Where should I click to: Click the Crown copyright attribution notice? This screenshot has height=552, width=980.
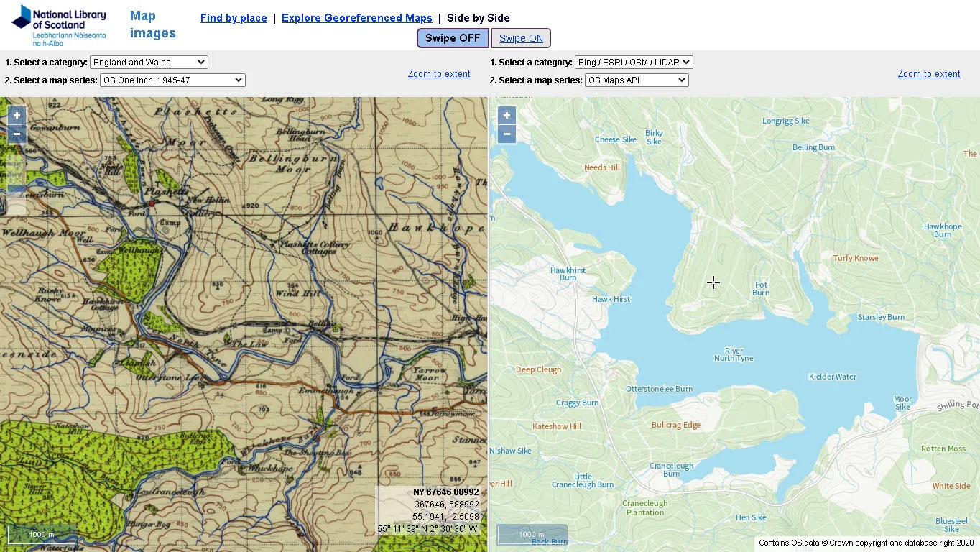868,543
